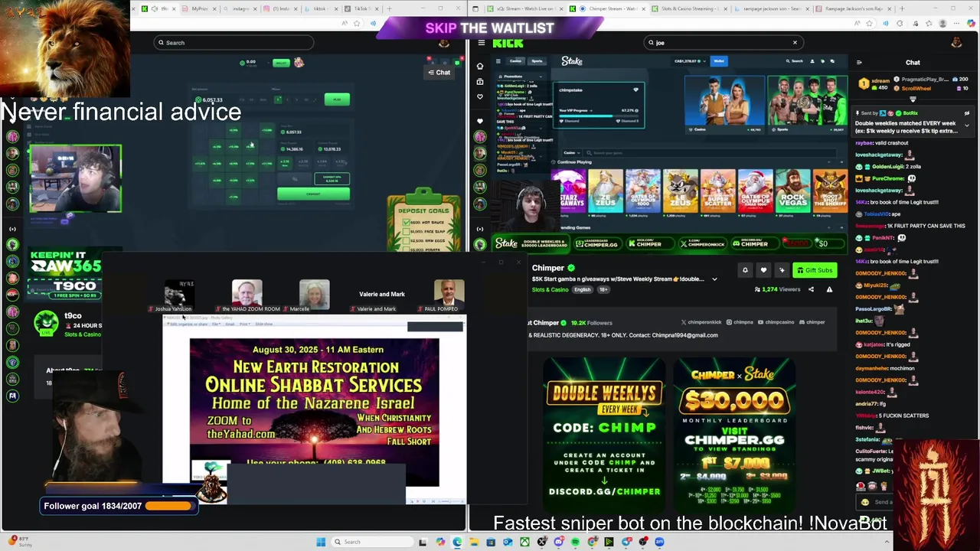The height and width of the screenshot is (551, 980).
Task: Click the green Gift Subs button
Action: click(815, 270)
